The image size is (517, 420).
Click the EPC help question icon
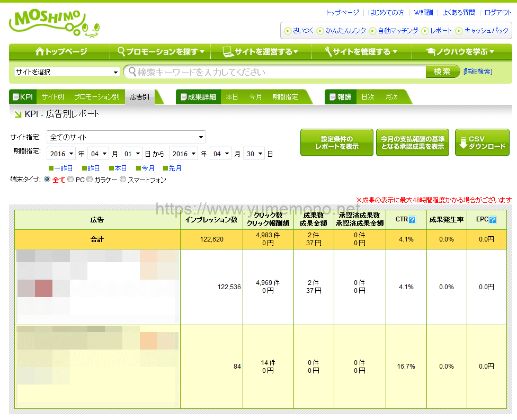point(493,220)
